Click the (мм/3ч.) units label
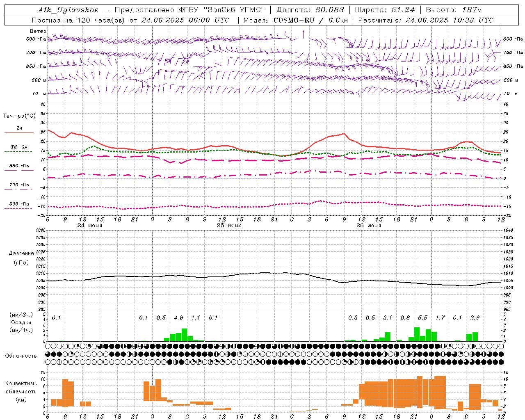 21,315
